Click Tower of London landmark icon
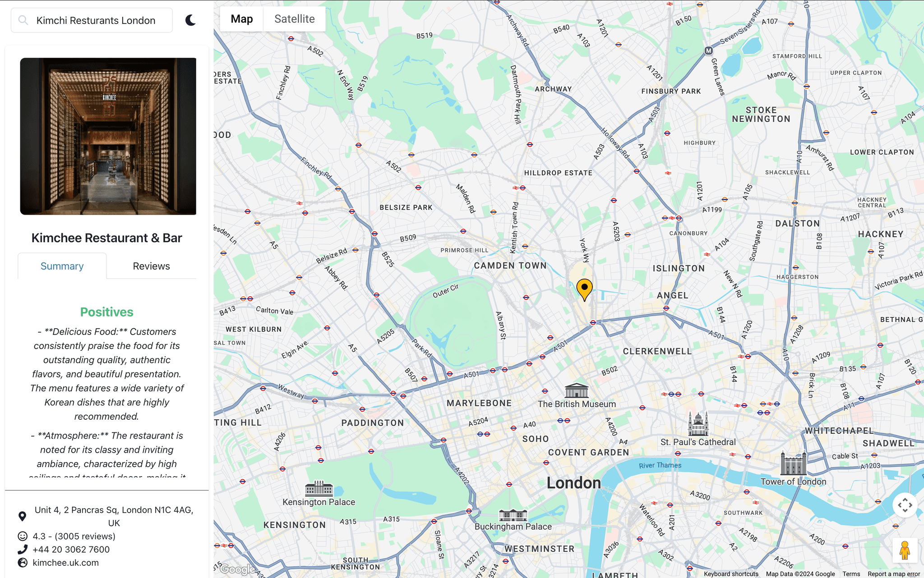Image resolution: width=924 pixels, height=578 pixels. pyautogui.click(x=793, y=463)
